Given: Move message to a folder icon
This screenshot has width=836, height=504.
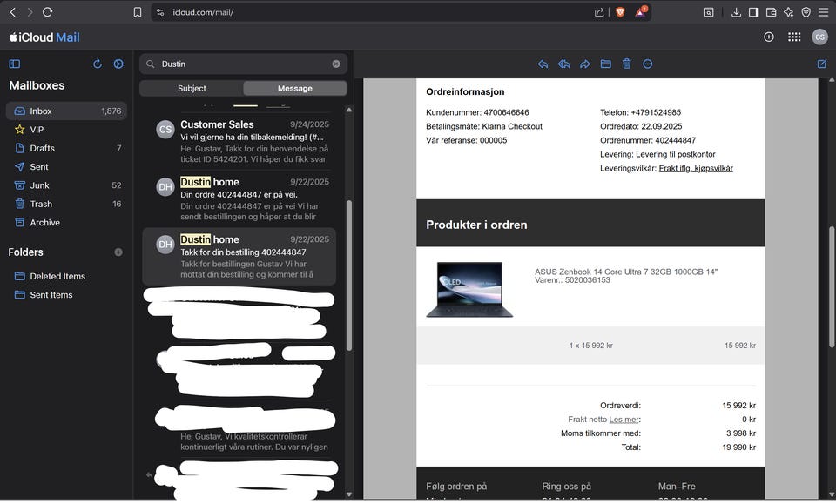Looking at the screenshot, I should coord(606,64).
